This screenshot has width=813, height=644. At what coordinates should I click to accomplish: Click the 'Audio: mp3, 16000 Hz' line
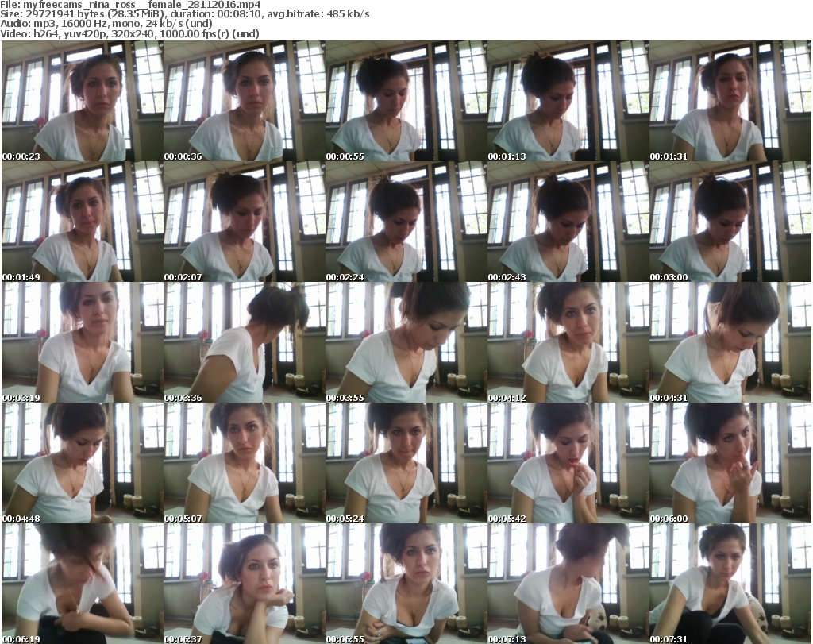[107, 24]
